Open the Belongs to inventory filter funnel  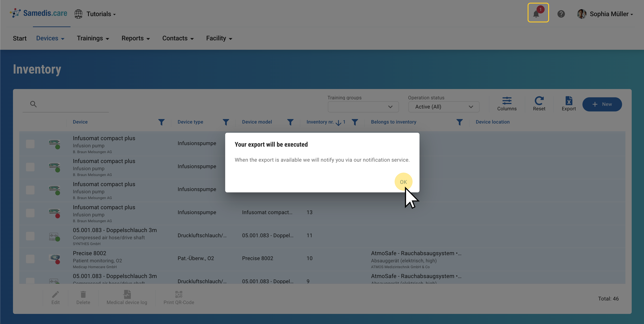(x=459, y=122)
